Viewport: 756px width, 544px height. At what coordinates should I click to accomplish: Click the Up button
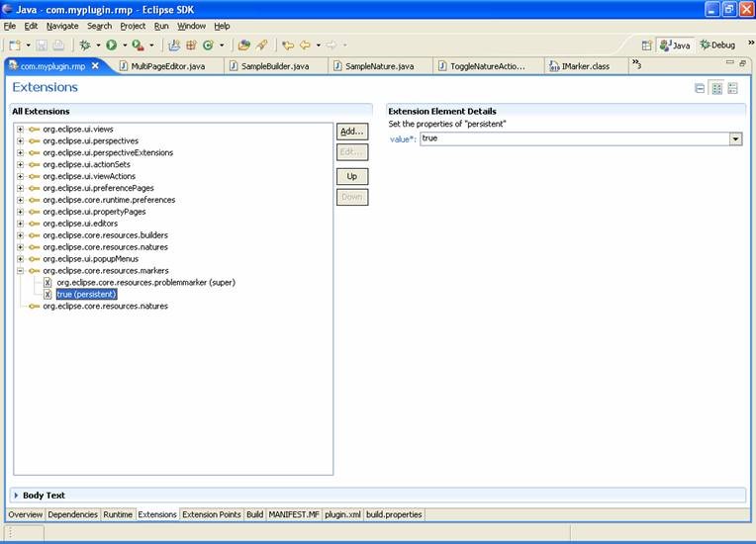352,176
